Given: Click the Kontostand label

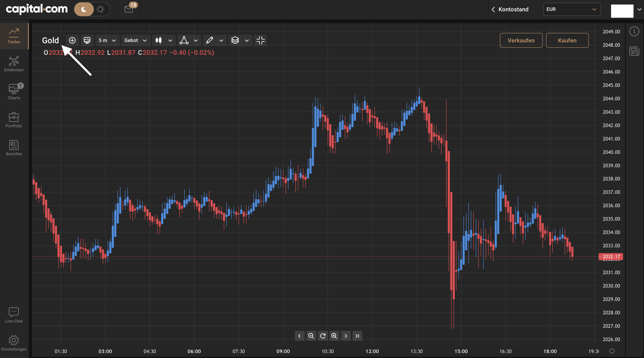Looking at the screenshot, I should point(513,9).
